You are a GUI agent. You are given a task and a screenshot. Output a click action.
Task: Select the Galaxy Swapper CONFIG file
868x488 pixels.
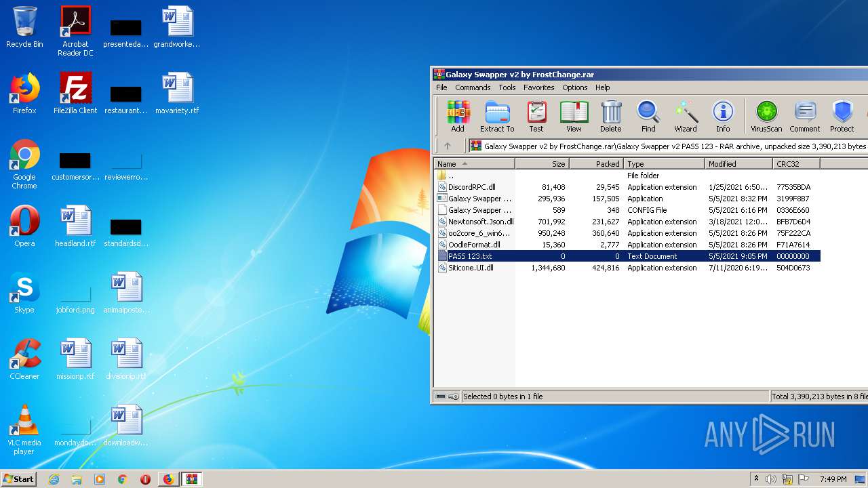click(x=627, y=210)
